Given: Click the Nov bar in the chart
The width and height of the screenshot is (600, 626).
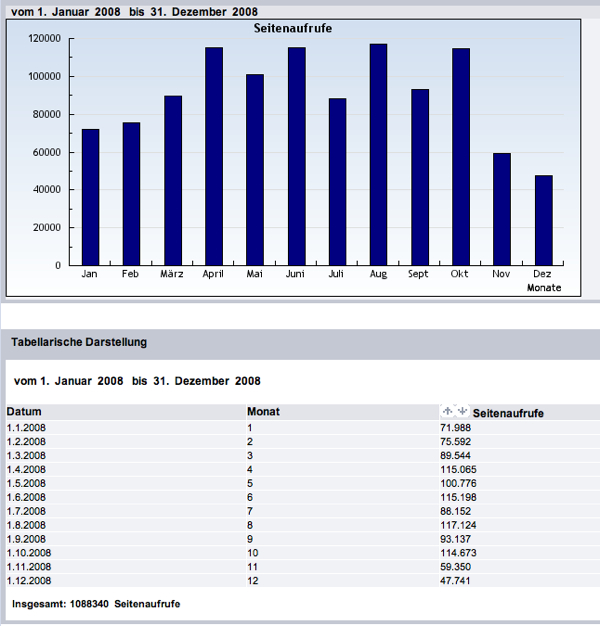Looking at the screenshot, I should [502, 209].
